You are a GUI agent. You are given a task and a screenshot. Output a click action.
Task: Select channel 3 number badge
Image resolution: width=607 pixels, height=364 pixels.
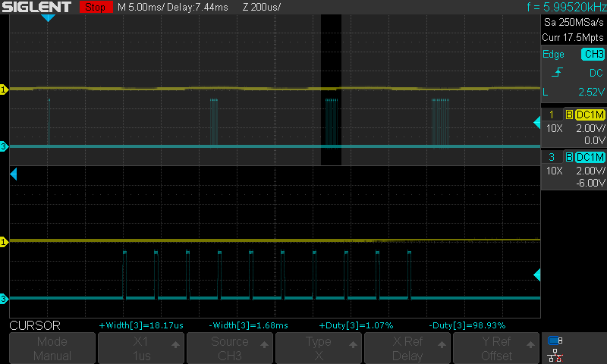tap(552, 157)
